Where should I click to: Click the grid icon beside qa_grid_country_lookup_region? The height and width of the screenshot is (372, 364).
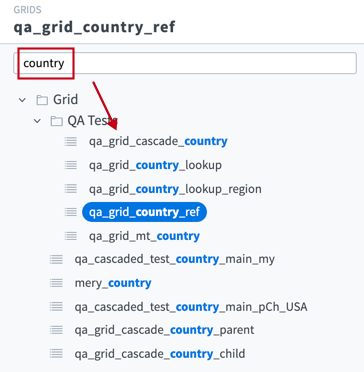(71, 189)
